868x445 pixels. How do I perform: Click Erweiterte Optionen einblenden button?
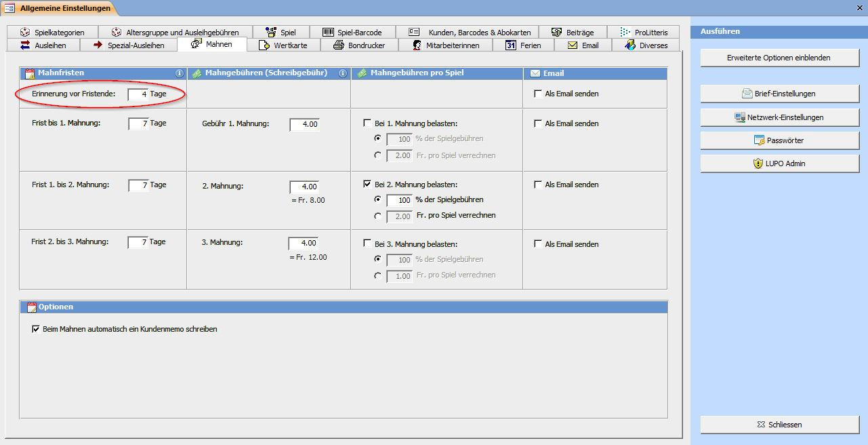click(x=780, y=58)
